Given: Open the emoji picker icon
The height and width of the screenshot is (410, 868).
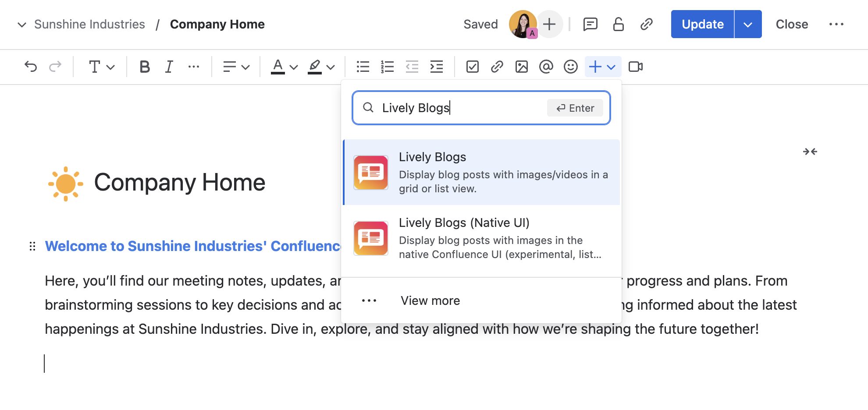Looking at the screenshot, I should [x=570, y=67].
